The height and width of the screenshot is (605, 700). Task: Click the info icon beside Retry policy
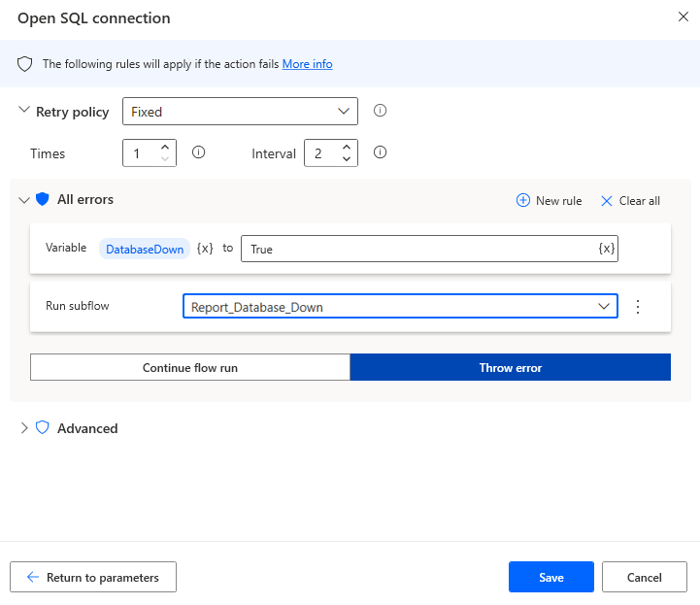pos(380,111)
